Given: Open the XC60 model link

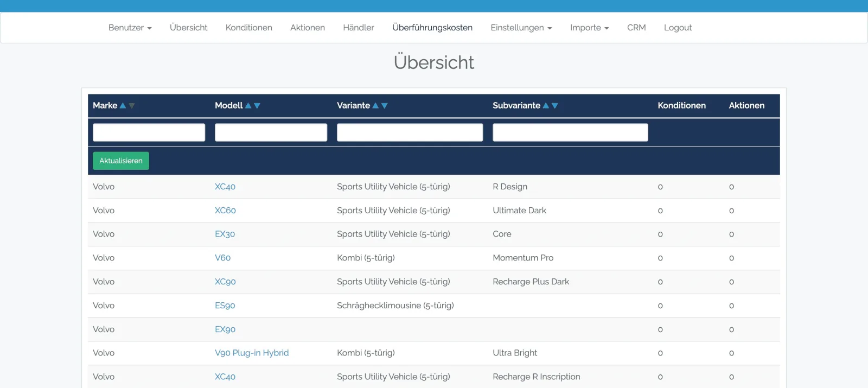Looking at the screenshot, I should tap(225, 211).
